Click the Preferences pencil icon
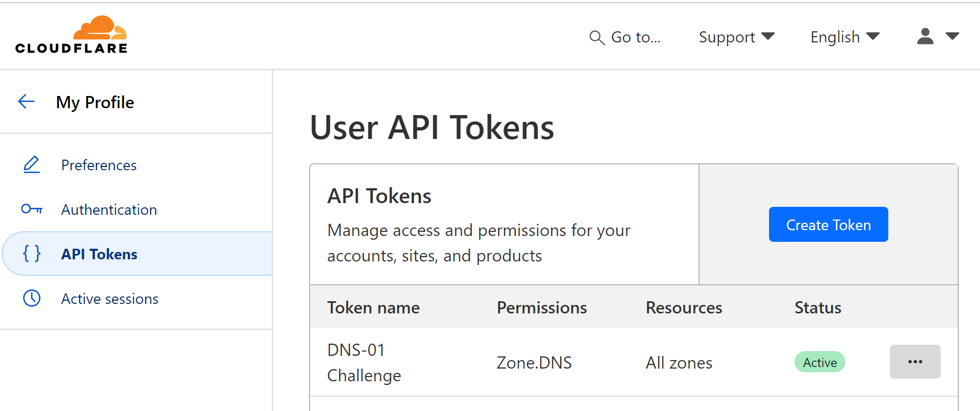 [x=32, y=165]
